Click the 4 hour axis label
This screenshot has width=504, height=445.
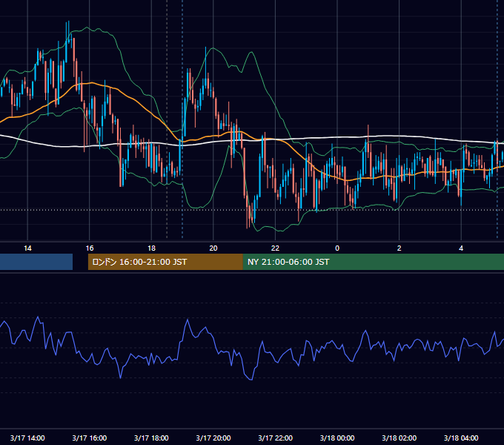pyautogui.click(x=461, y=248)
